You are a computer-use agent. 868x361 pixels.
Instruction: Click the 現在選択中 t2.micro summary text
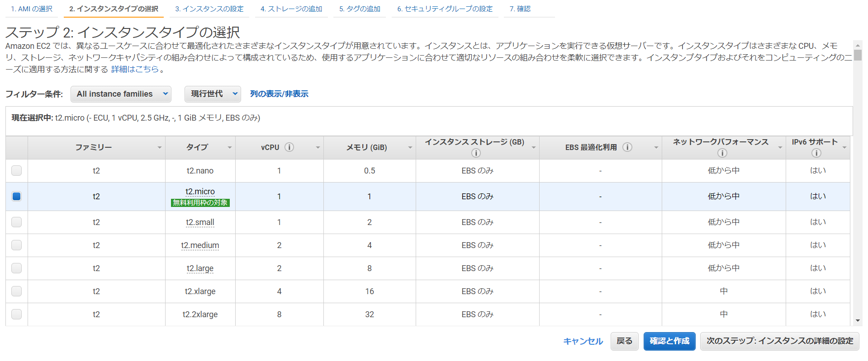(136, 118)
